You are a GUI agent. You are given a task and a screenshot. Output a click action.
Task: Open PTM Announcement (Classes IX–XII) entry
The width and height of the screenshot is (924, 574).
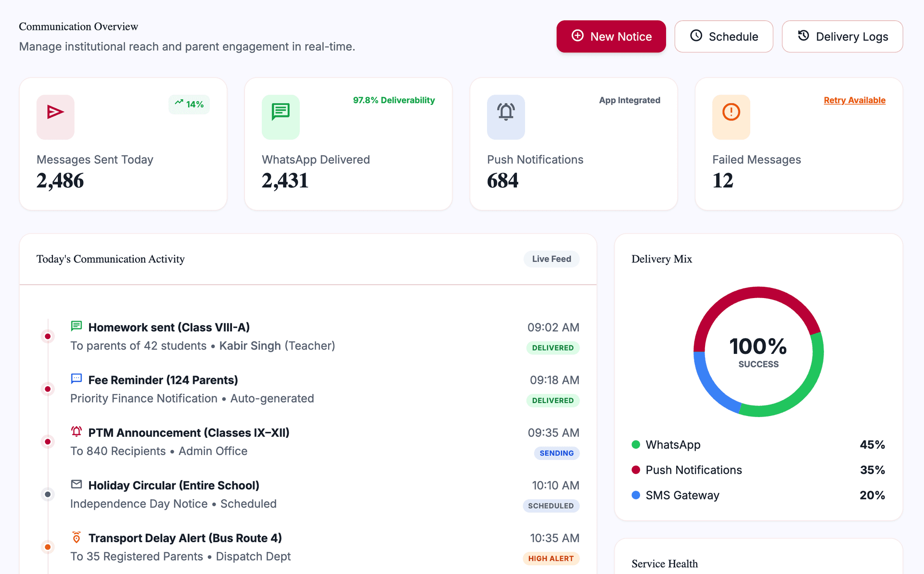pos(189,433)
